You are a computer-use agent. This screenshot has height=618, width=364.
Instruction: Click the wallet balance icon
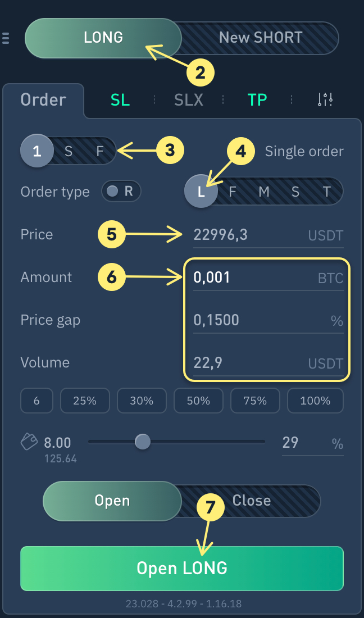tap(29, 443)
